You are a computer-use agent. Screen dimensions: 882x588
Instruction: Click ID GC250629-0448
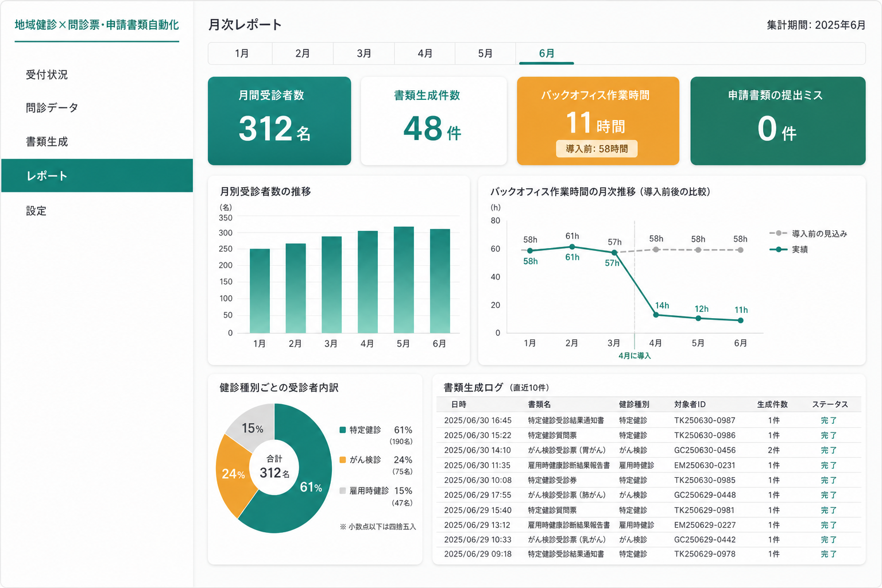(705, 495)
